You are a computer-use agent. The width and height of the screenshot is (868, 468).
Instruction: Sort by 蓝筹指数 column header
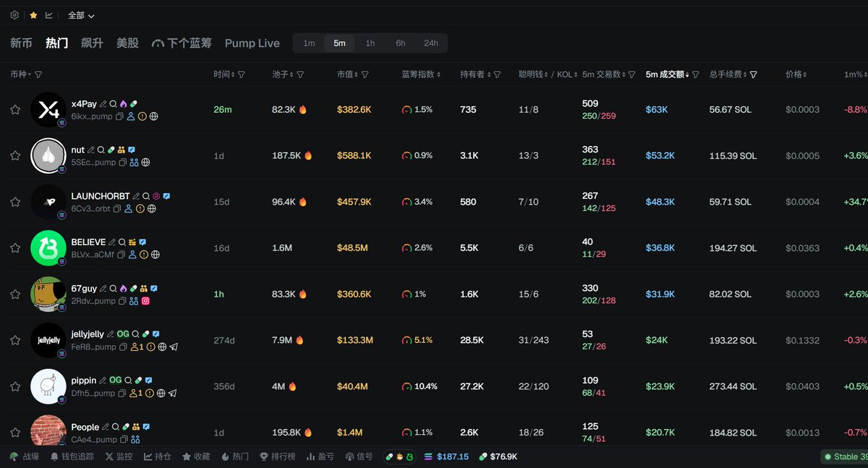[x=422, y=75]
